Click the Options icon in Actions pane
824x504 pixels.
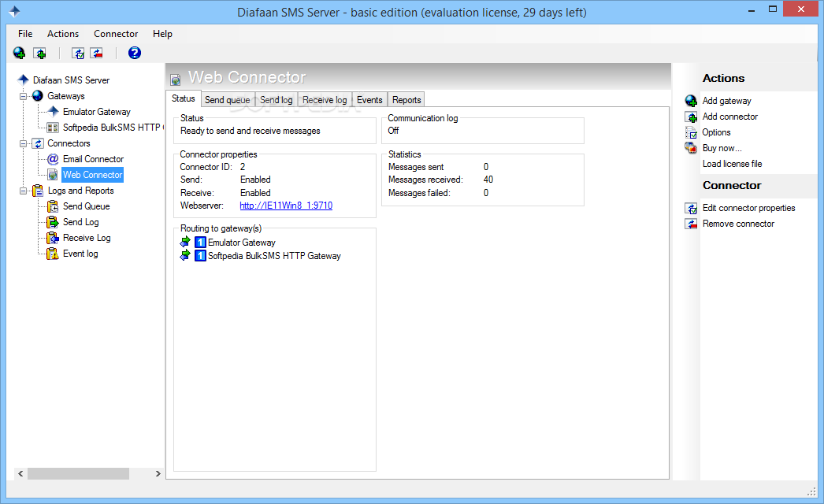[691, 132]
